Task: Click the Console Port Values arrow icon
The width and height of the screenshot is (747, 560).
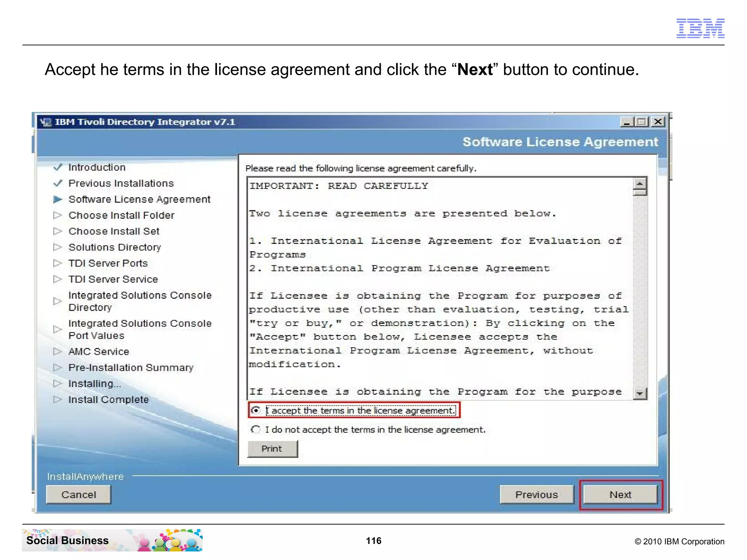Action: [x=58, y=330]
